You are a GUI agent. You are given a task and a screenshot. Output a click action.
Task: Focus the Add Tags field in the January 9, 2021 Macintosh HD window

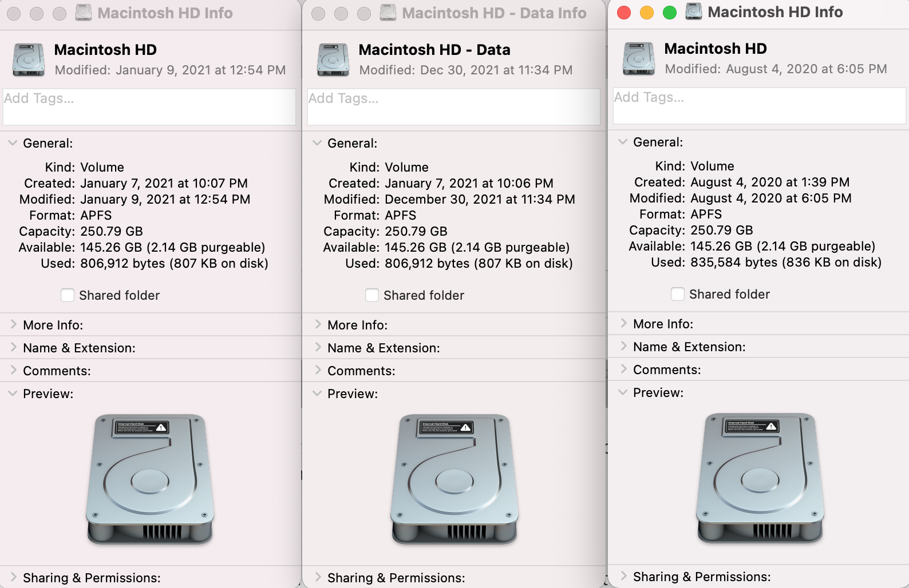click(x=149, y=107)
